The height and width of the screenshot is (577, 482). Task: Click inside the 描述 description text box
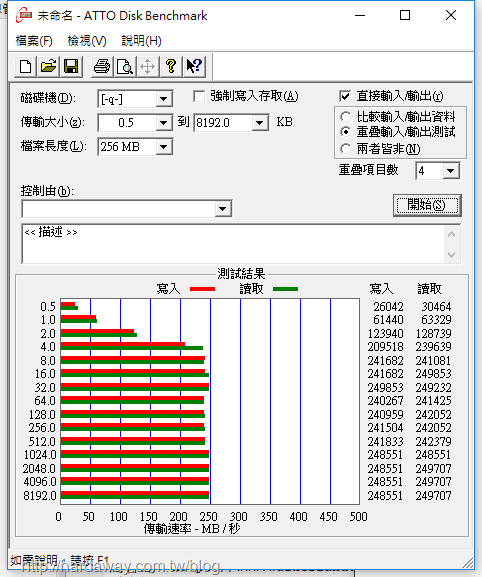tap(234, 244)
